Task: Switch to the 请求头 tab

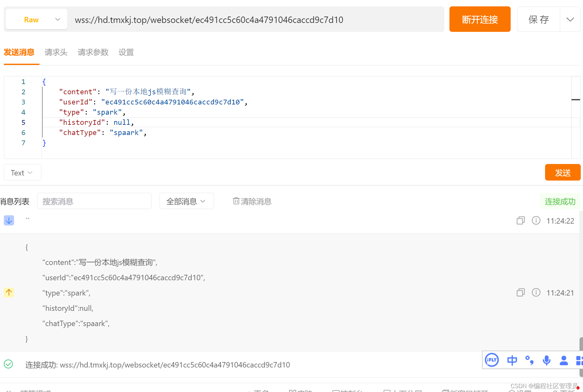Action: [x=56, y=52]
